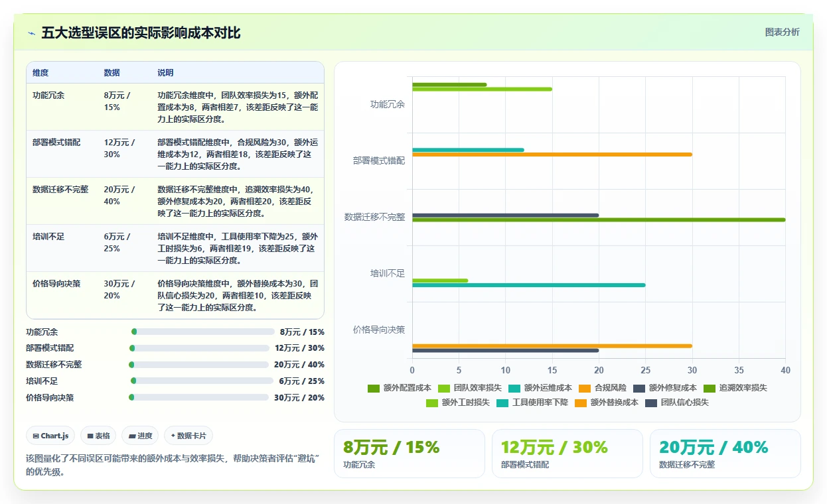Select the 功能冗余 table row name
This screenshot has width=827, height=504.
tap(48, 95)
